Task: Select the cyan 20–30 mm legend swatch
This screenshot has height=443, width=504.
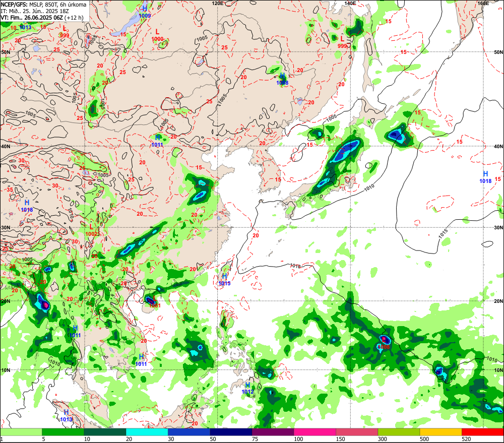Action: click(147, 432)
